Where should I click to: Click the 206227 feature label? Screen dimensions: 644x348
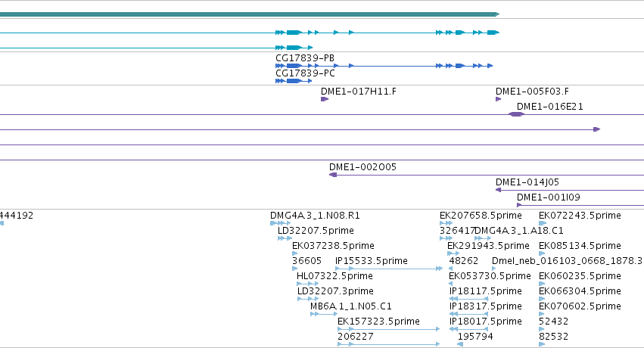click(356, 337)
